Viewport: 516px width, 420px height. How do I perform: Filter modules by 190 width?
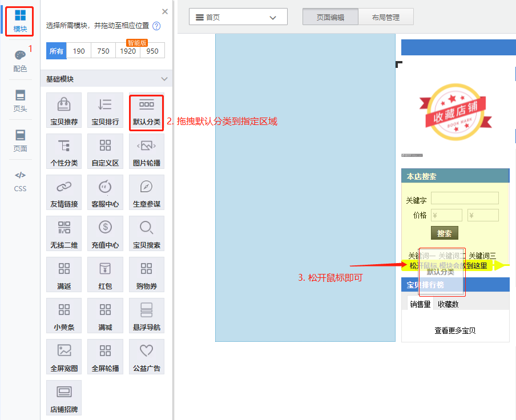(79, 51)
